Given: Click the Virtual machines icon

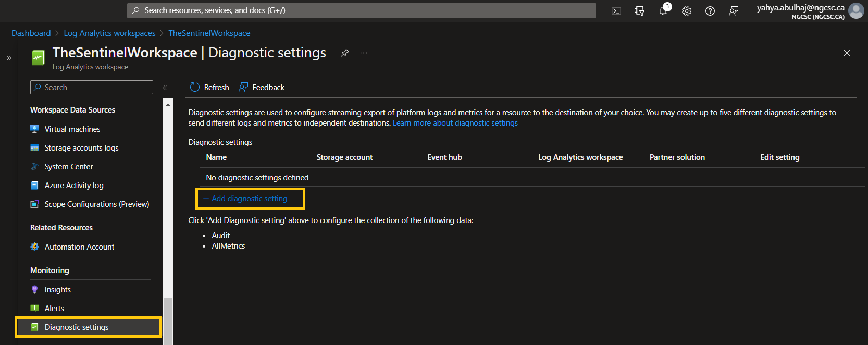Looking at the screenshot, I should click(x=35, y=129).
